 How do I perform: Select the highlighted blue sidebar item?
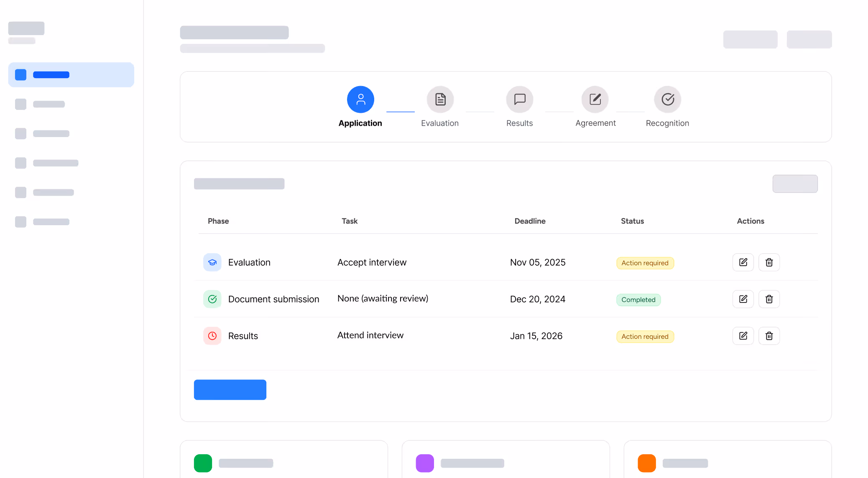[71, 75]
